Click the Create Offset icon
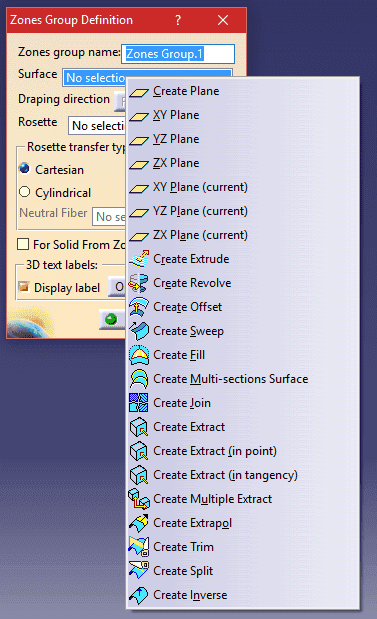The width and height of the screenshot is (377, 619). point(139,307)
